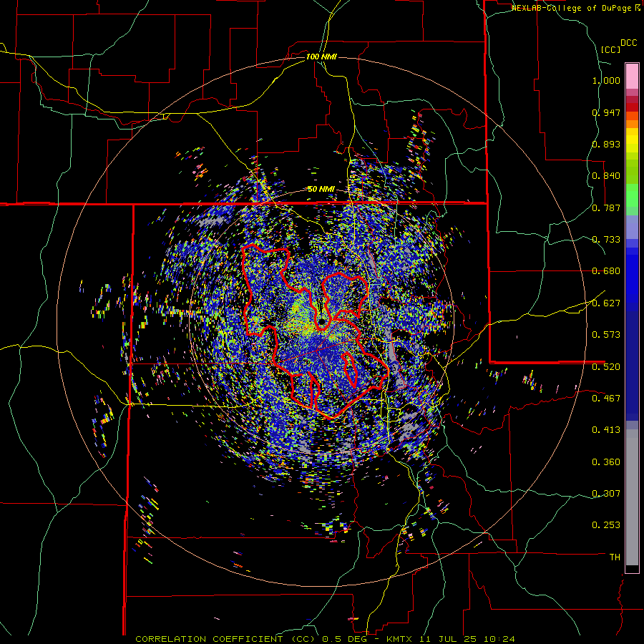Viewport: 644px width, 644px height.
Task: Click the 0.360 legend value
Action: [x=606, y=462]
